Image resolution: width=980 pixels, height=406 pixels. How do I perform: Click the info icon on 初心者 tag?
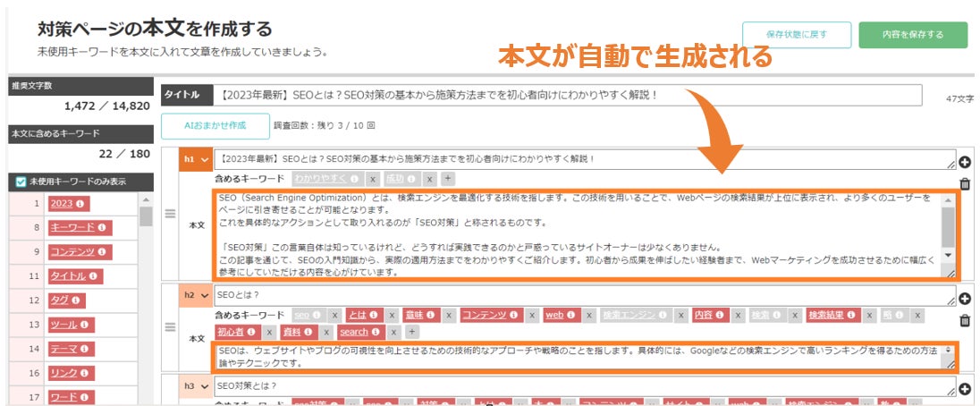pos(252,333)
